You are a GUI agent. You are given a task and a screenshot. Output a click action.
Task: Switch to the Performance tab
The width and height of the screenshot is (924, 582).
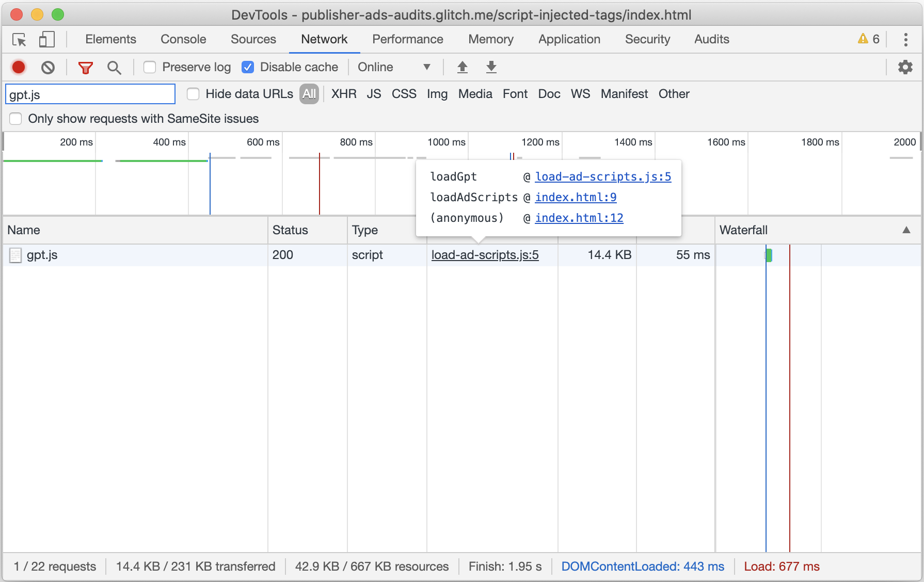pos(407,39)
